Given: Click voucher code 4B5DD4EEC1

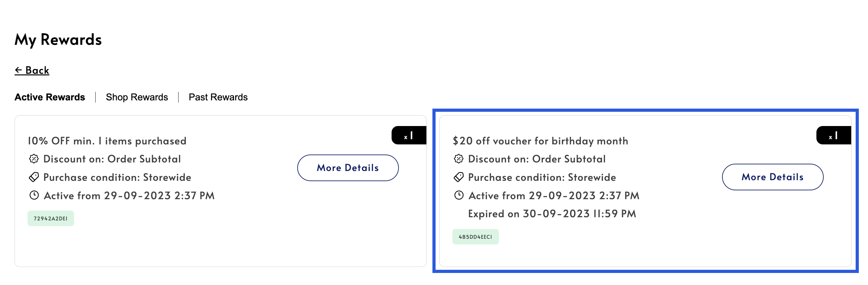Looking at the screenshot, I should point(475,237).
